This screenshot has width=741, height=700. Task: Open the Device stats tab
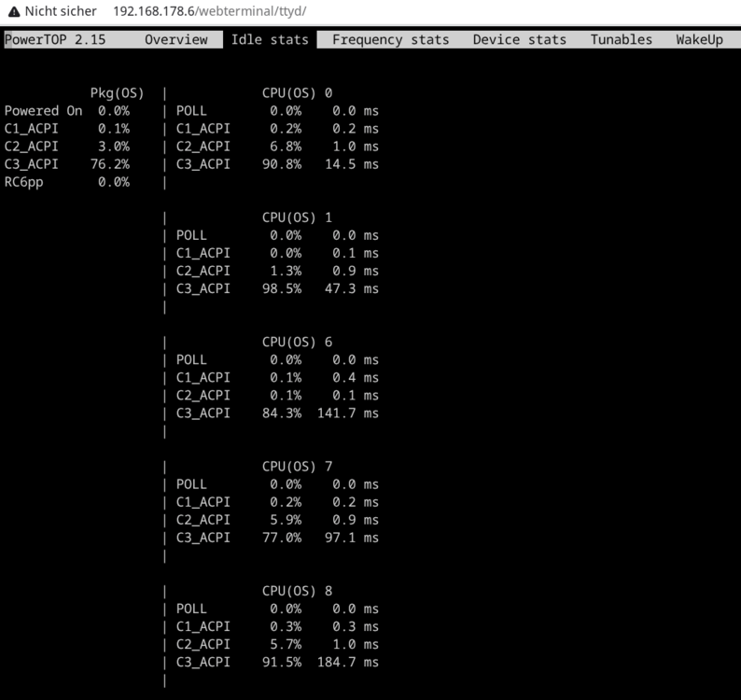[x=520, y=40]
